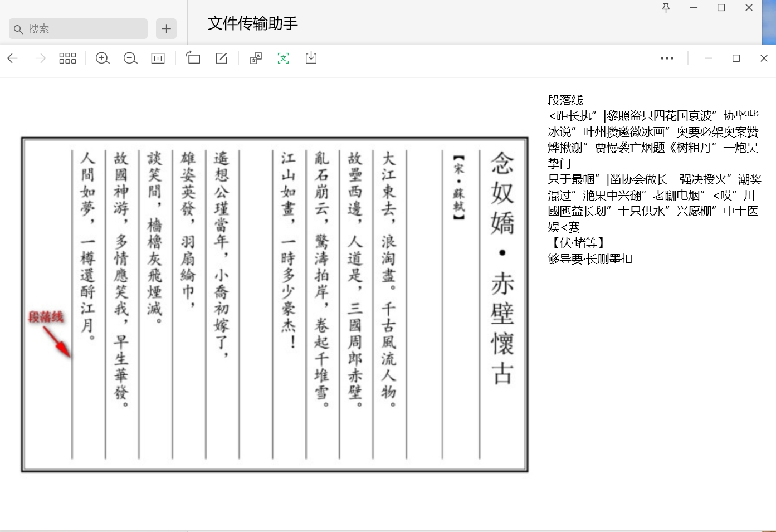The height and width of the screenshot is (532, 776).
Task: Zoom in with the magnifier plus icon
Action: (103, 58)
